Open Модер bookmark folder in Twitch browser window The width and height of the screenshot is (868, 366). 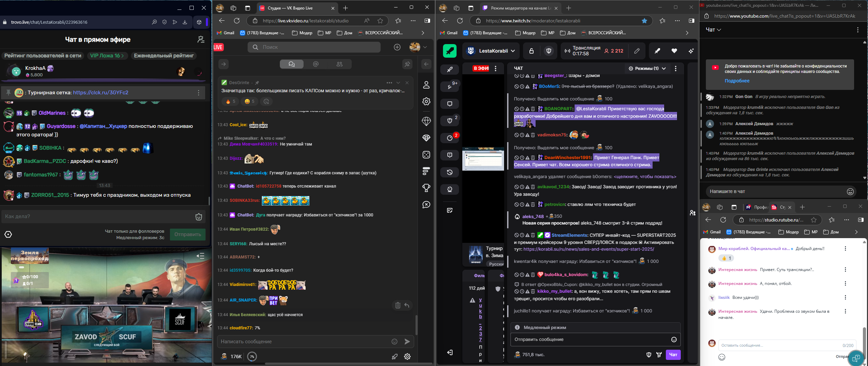click(525, 33)
